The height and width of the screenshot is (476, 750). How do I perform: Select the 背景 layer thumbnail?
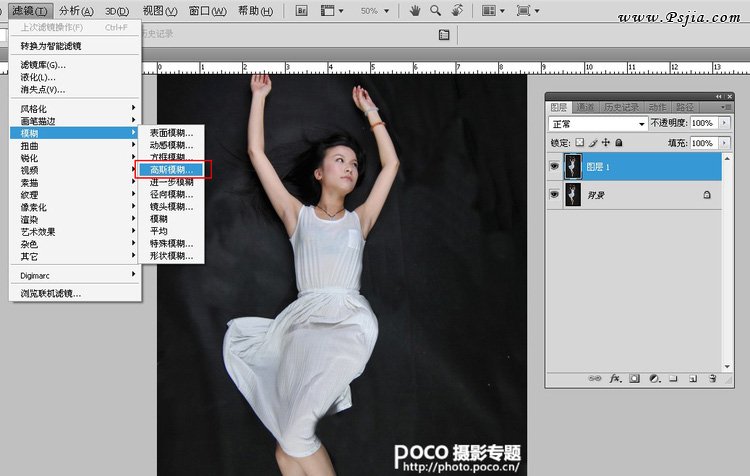[575, 196]
